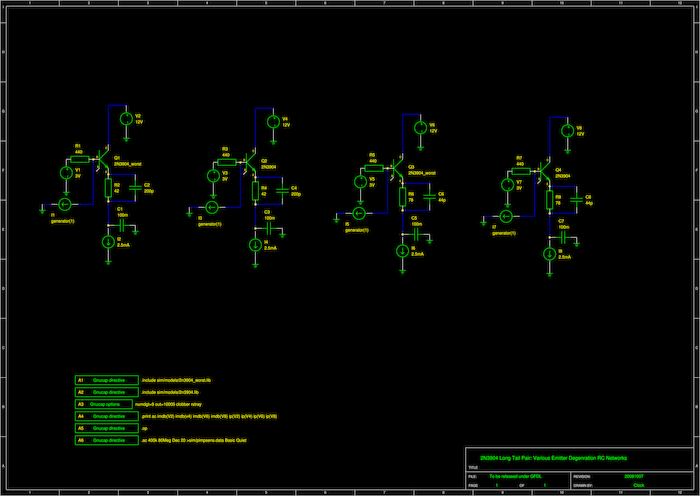Click the I7 generator current source symbol
Screen dimensions: 700x496
[506, 217]
